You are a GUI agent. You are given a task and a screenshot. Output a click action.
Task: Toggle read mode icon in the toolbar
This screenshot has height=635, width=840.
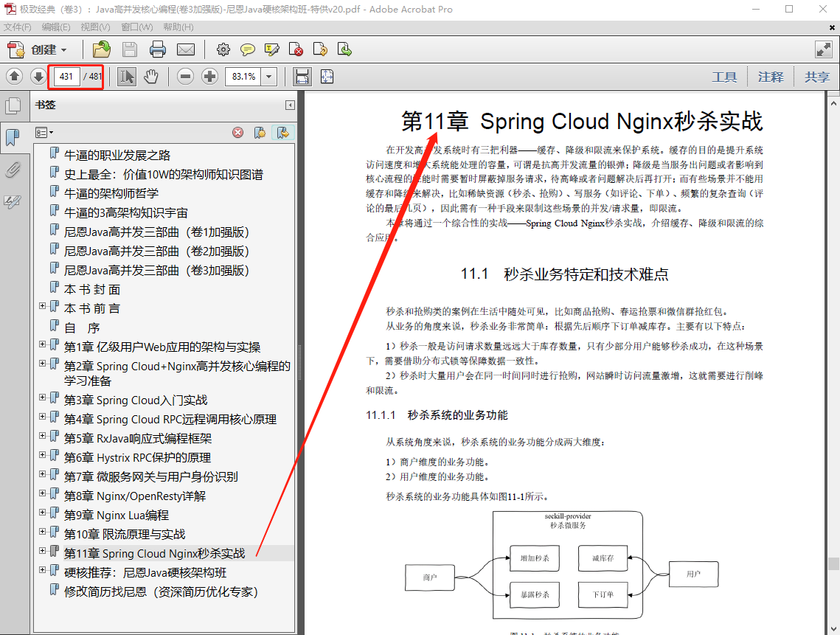pyautogui.click(x=823, y=50)
